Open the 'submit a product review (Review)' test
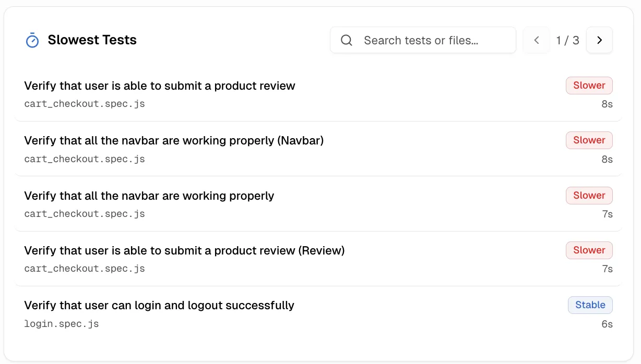 184,250
